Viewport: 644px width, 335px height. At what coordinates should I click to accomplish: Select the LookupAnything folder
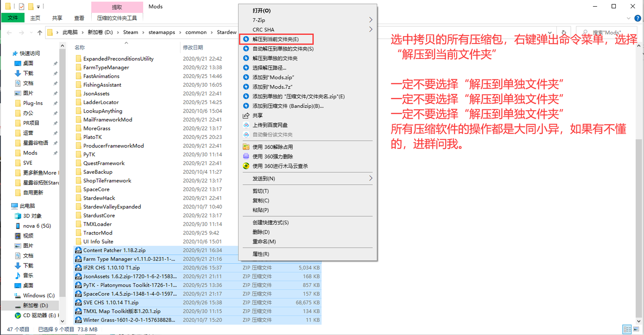102,111
